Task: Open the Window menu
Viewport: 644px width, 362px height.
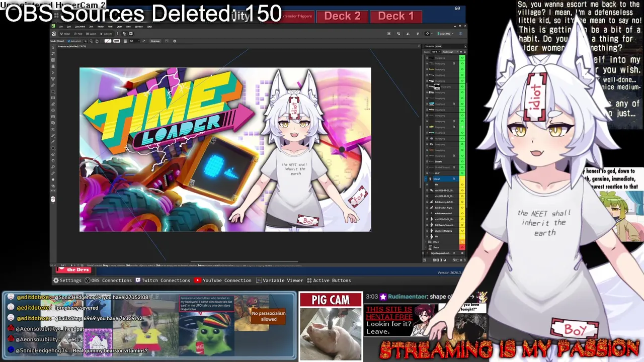Action: pyautogui.click(x=139, y=27)
